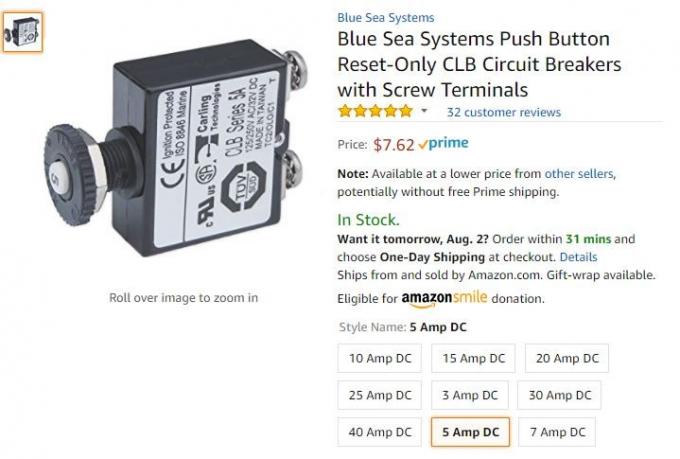Choose the 20 Amp DC style

click(x=566, y=358)
